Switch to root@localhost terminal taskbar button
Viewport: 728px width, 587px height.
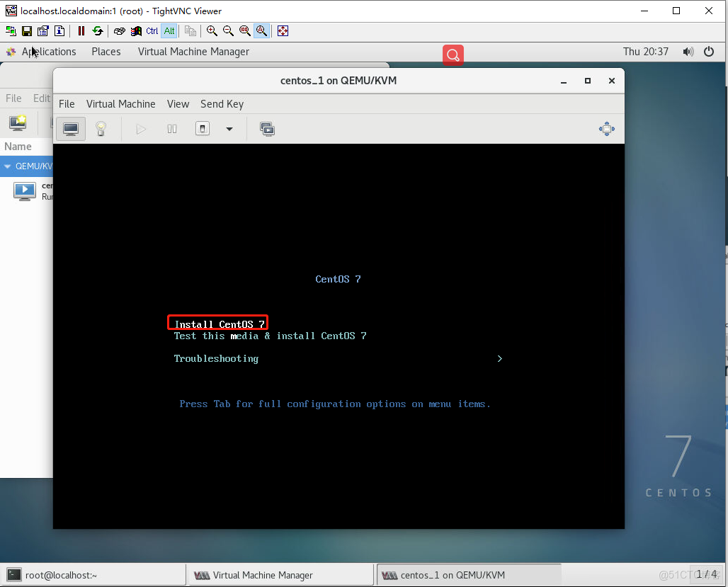pos(93,575)
